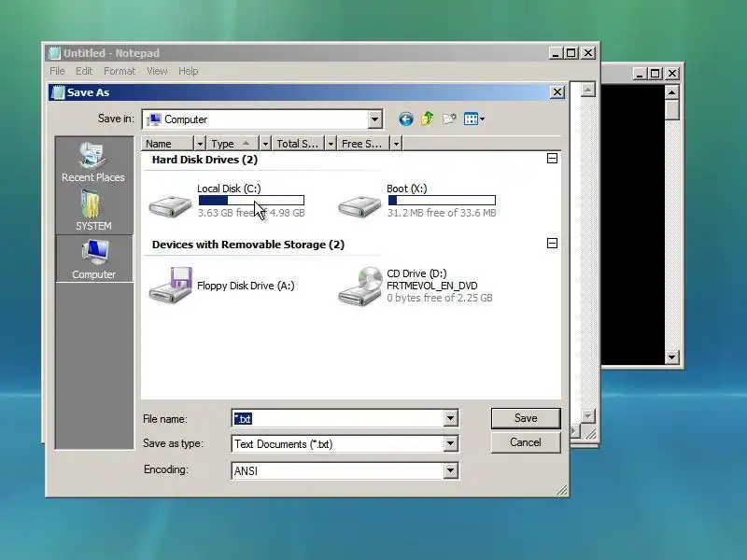Expand the Save in location dropdown
The height and width of the screenshot is (560, 747).
[x=375, y=119]
